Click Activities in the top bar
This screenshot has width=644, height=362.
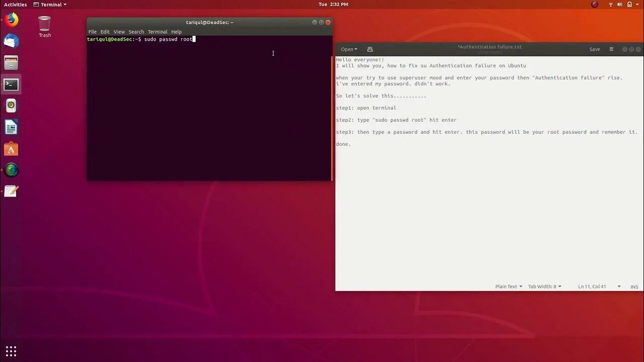tap(16, 5)
